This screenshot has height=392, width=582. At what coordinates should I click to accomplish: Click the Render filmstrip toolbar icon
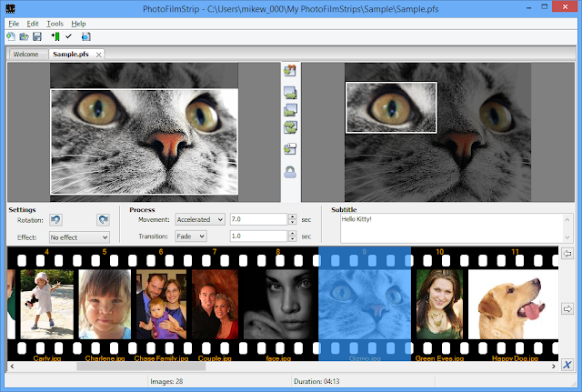[x=86, y=36]
